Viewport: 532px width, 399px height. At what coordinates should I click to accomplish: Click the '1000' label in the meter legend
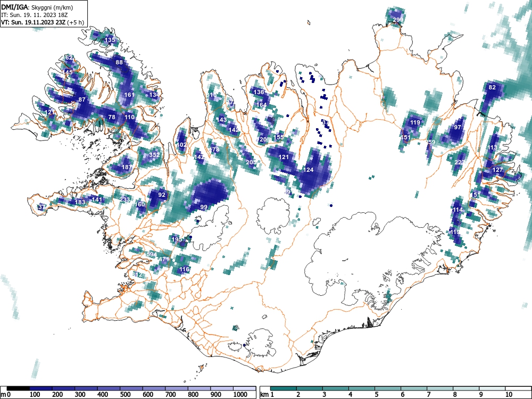[x=240, y=395]
